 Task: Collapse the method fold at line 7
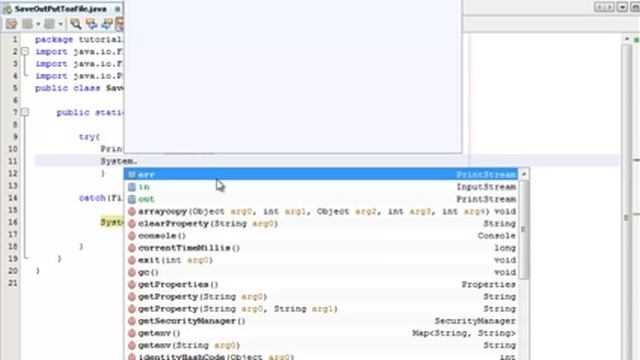click(x=25, y=112)
